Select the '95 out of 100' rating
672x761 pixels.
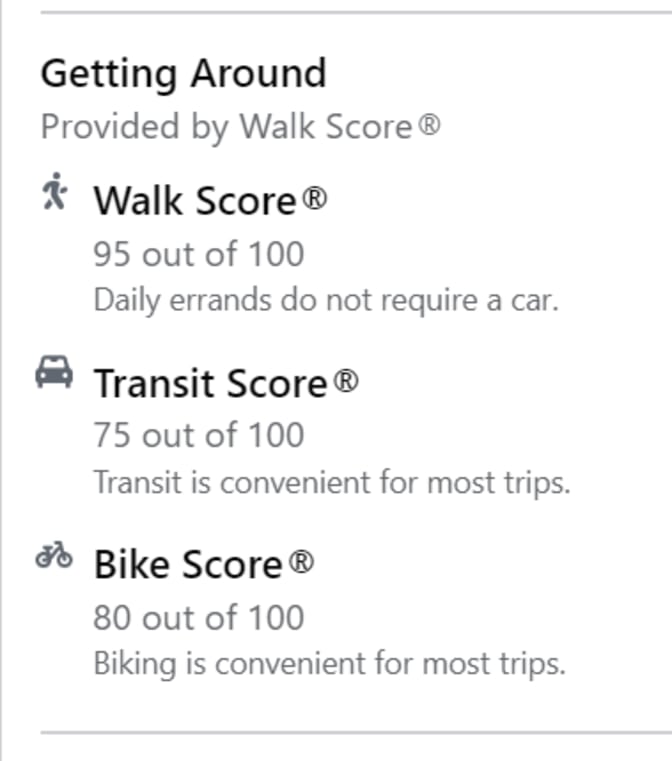click(x=198, y=254)
